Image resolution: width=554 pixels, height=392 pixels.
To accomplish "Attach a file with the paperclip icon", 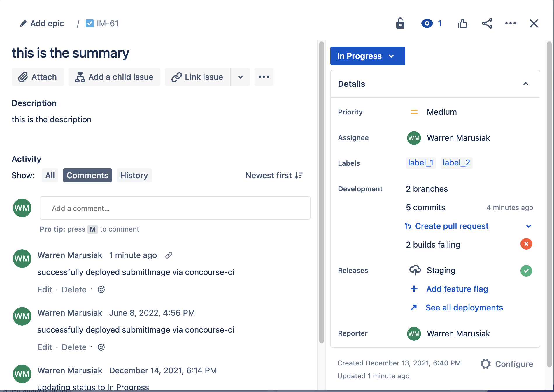I will coord(23,77).
